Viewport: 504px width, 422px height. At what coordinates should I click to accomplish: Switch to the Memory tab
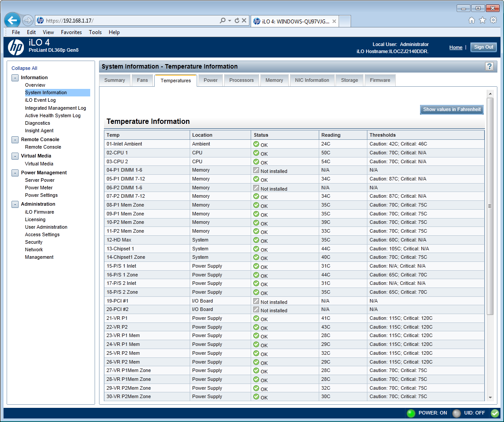pos(274,81)
